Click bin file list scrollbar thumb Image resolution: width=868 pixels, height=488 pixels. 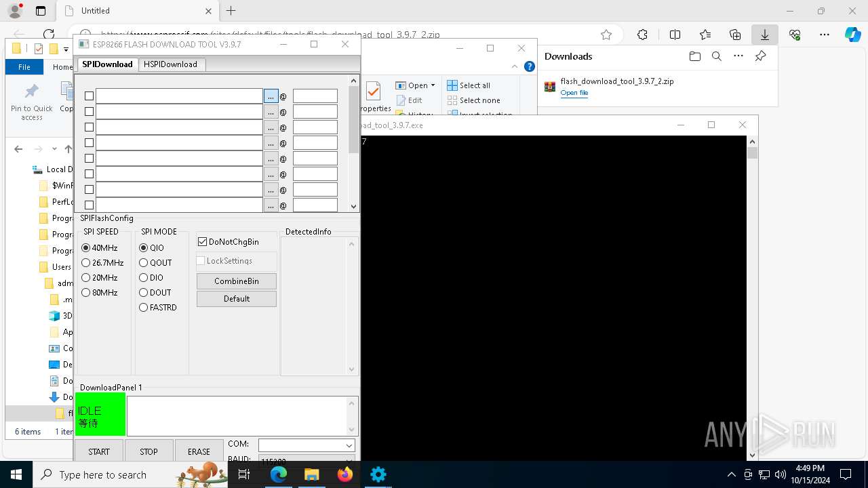(353, 119)
